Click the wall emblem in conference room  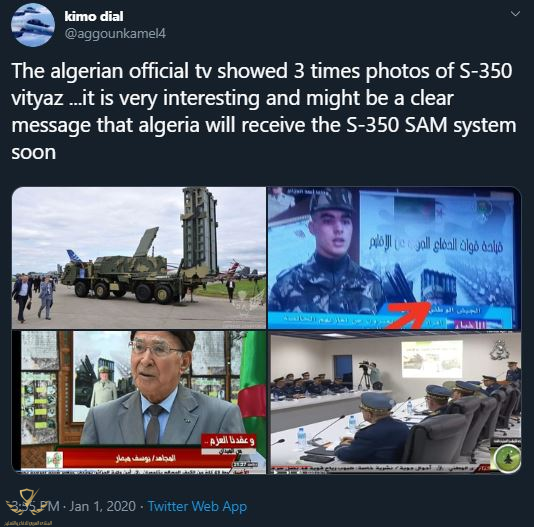tap(500, 350)
